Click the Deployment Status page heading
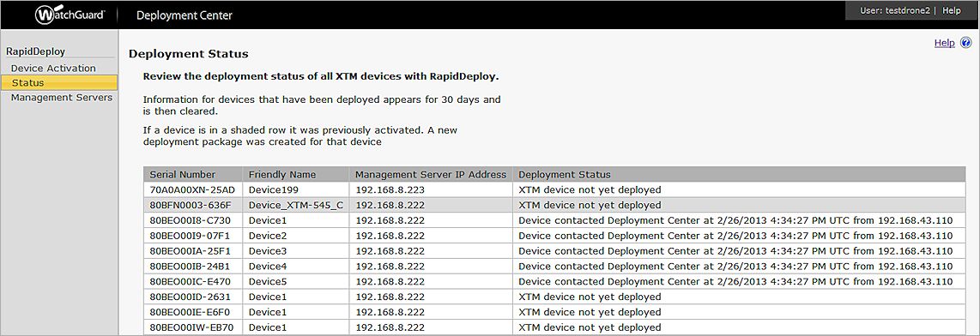 click(x=189, y=54)
